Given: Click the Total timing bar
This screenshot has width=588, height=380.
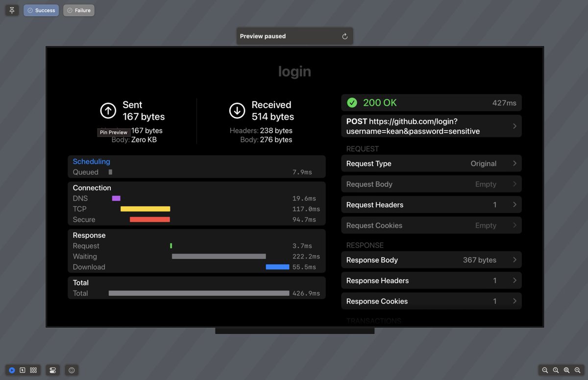Looking at the screenshot, I should pos(199,293).
